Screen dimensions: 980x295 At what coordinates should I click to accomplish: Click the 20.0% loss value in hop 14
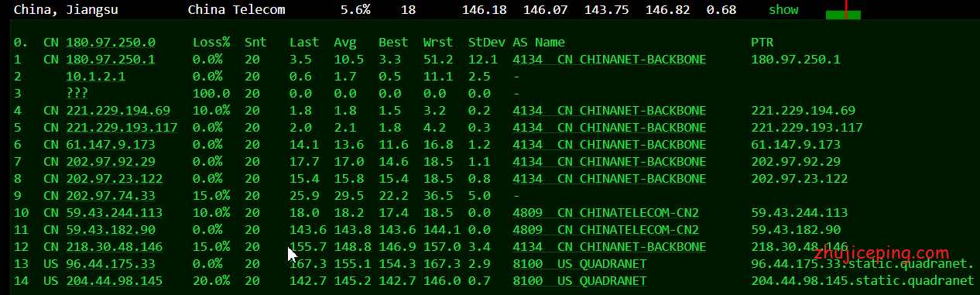(x=211, y=281)
